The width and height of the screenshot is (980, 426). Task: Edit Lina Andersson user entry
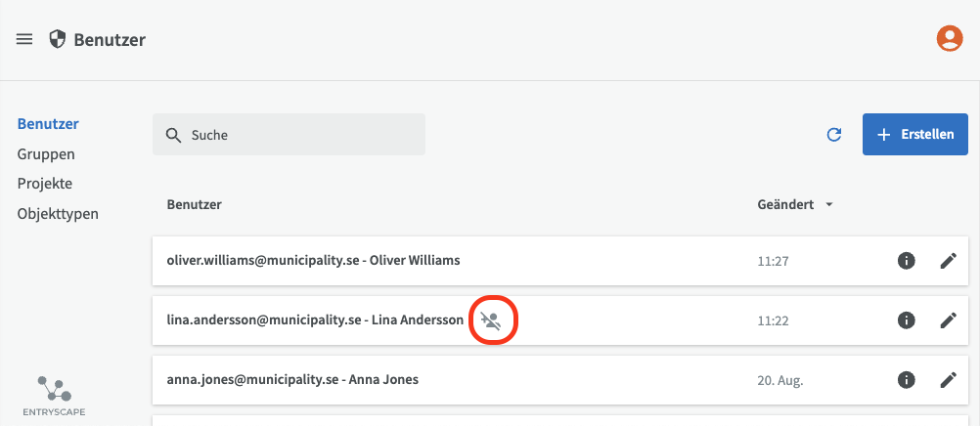[x=948, y=319]
